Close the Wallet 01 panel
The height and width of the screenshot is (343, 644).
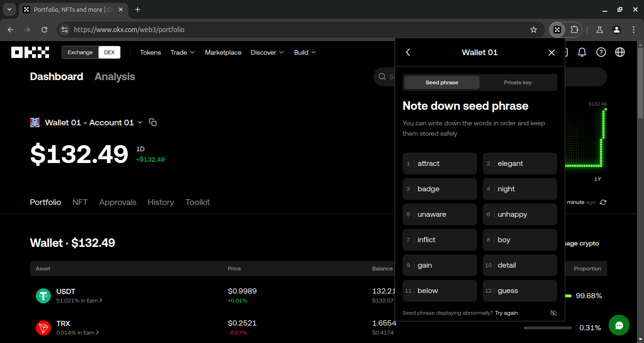point(552,52)
